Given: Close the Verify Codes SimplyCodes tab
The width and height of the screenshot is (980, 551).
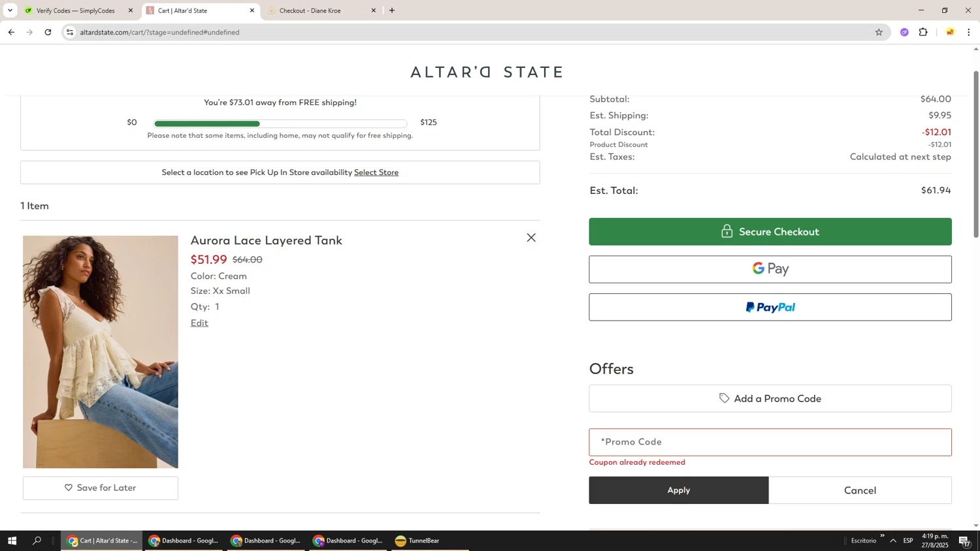Looking at the screenshot, I should (131, 10).
